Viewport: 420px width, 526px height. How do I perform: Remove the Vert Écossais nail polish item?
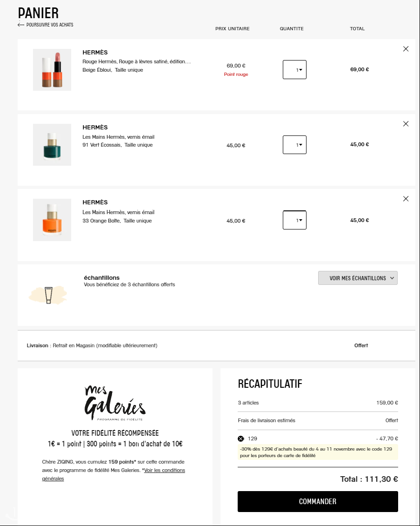pos(406,124)
